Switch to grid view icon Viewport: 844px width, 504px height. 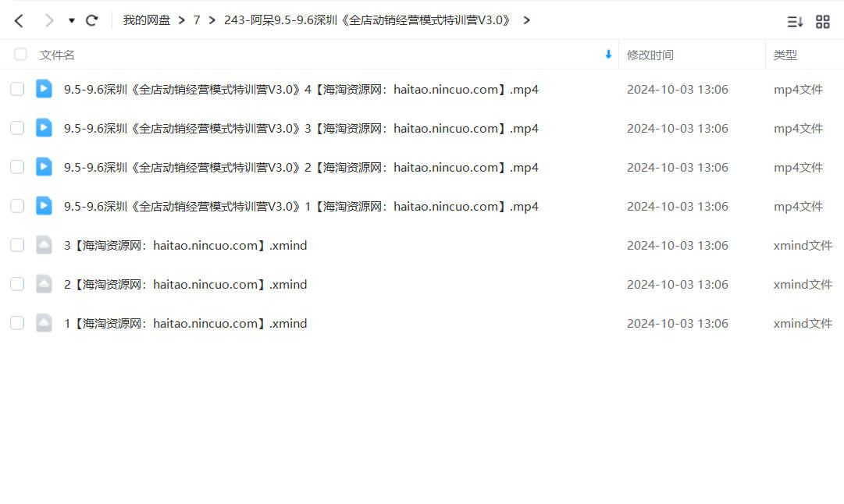pyautogui.click(x=822, y=22)
